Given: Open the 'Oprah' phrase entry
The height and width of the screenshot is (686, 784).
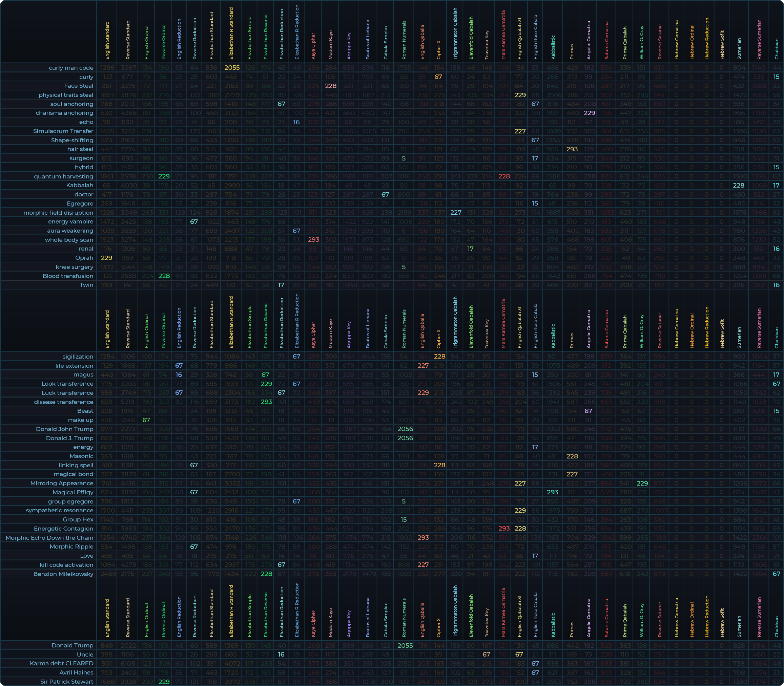Looking at the screenshot, I should (84, 258).
